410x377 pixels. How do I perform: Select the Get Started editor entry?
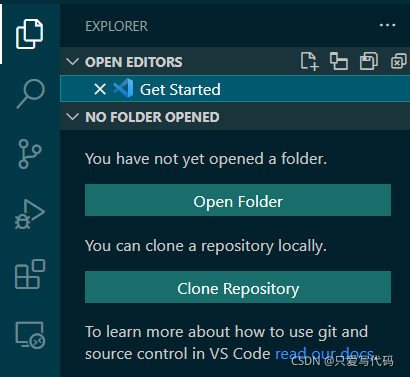tap(235, 89)
